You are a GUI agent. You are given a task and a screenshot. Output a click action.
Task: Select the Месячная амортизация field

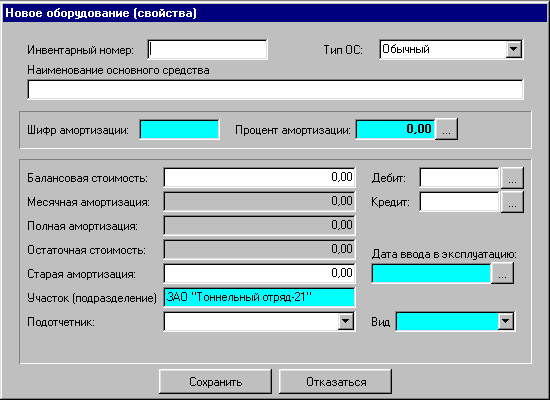tap(260, 201)
